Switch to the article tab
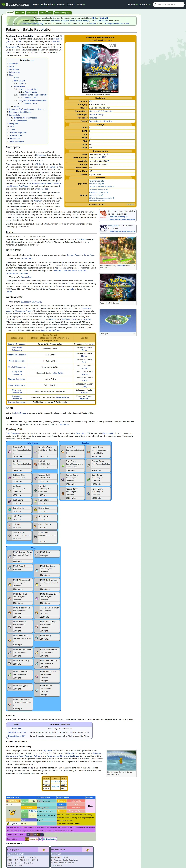Screen dimensions: 186x868 pos(10,13)
